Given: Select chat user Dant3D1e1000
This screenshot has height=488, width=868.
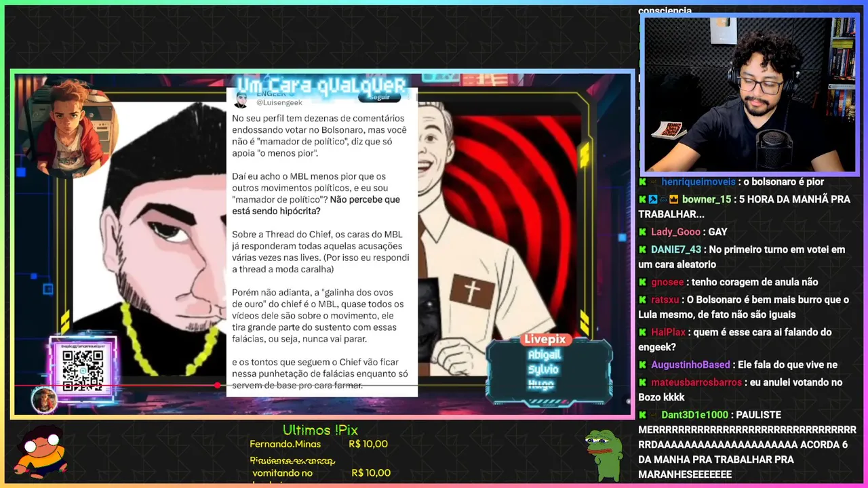Looking at the screenshot, I should click(x=695, y=415).
